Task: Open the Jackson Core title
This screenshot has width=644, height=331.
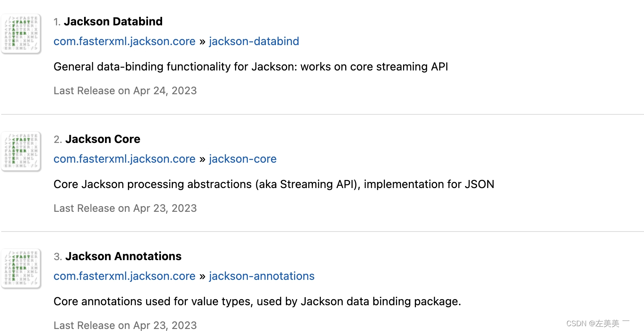Action: [103, 139]
